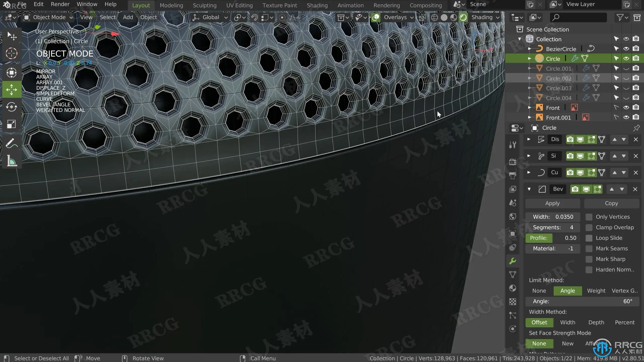Open the Modifiers wrench properties tab

513,261
